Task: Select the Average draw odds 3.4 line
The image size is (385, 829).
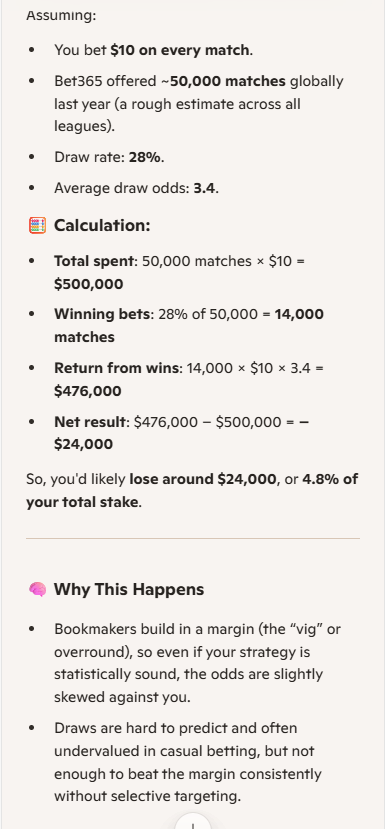Action: click(x=136, y=188)
